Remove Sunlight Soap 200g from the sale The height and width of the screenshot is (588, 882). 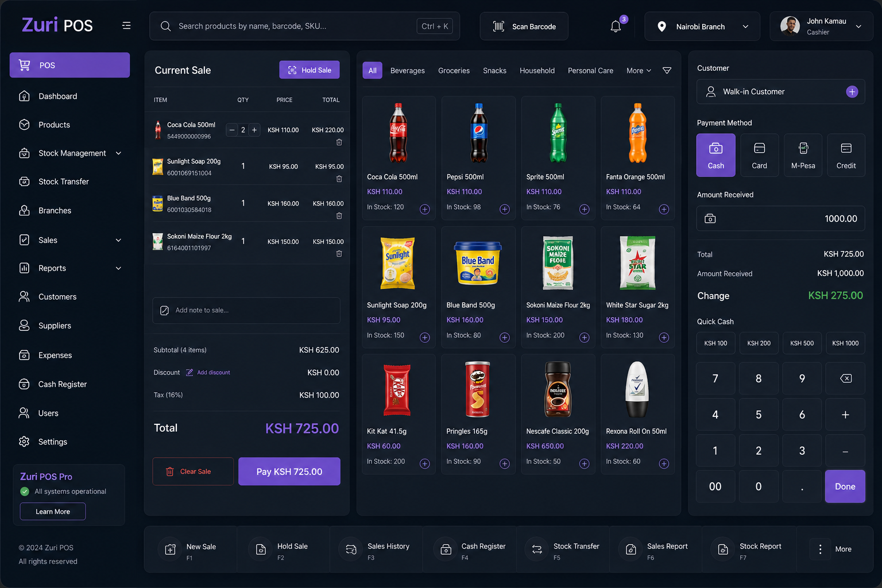(x=339, y=179)
